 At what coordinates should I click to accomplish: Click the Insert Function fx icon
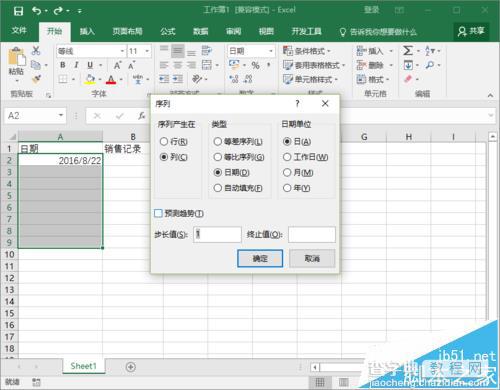[x=141, y=116]
